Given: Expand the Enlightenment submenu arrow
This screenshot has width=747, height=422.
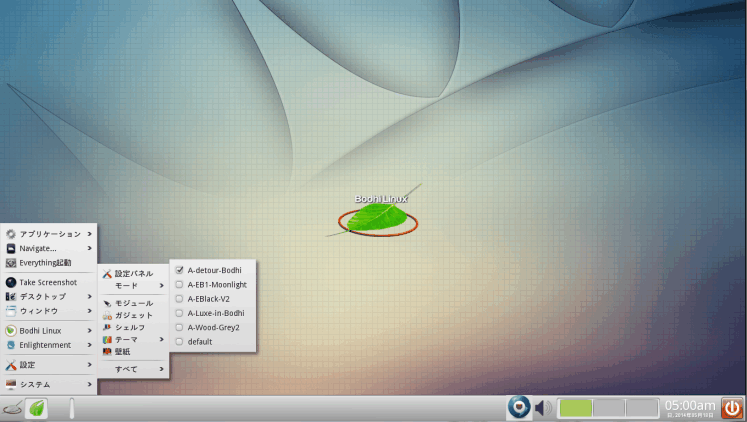Looking at the screenshot, I should point(90,345).
